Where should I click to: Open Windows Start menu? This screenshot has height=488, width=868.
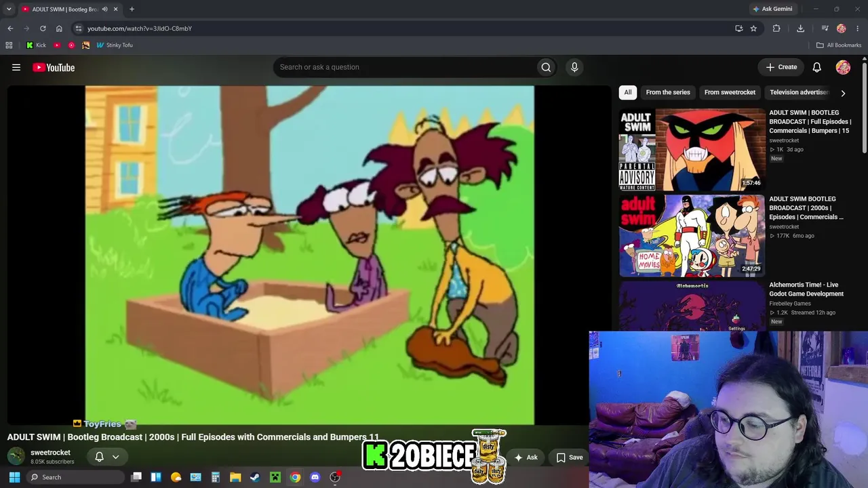click(14, 477)
